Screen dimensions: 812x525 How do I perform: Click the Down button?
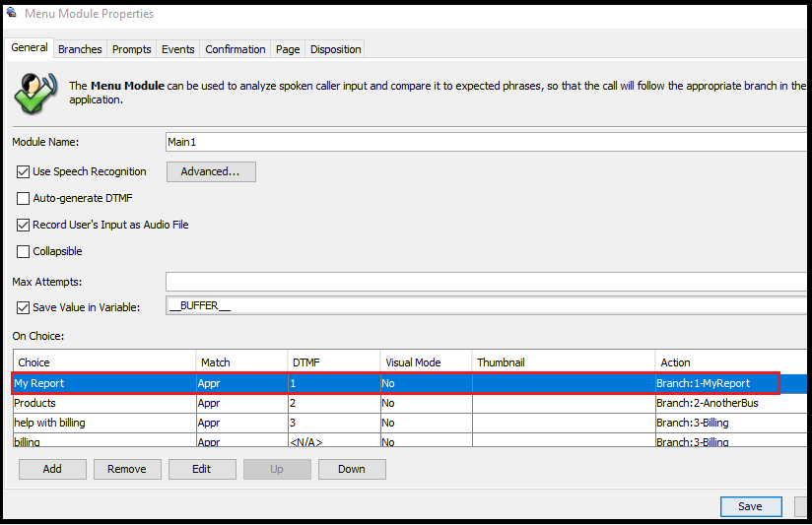click(x=352, y=469)
